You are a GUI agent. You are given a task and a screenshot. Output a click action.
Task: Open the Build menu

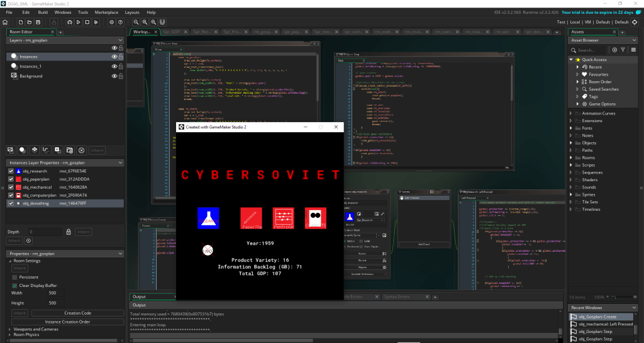tap(43, 12)
